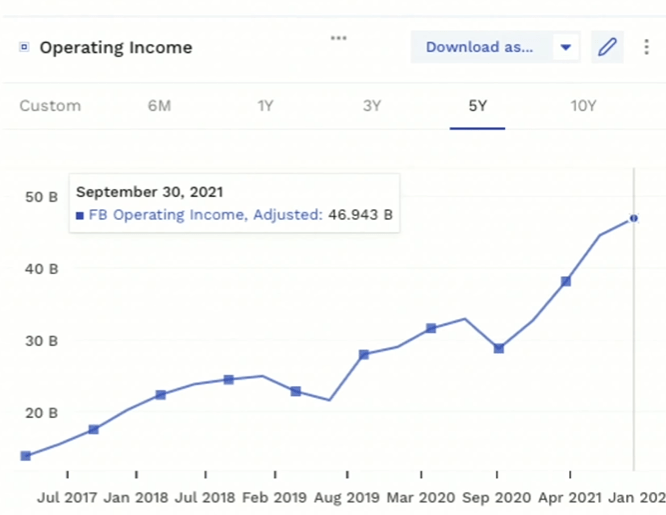Show the 10Y time range
Image resolution: width=666 pixels, height=515 pixels.
tap(581, 105)
